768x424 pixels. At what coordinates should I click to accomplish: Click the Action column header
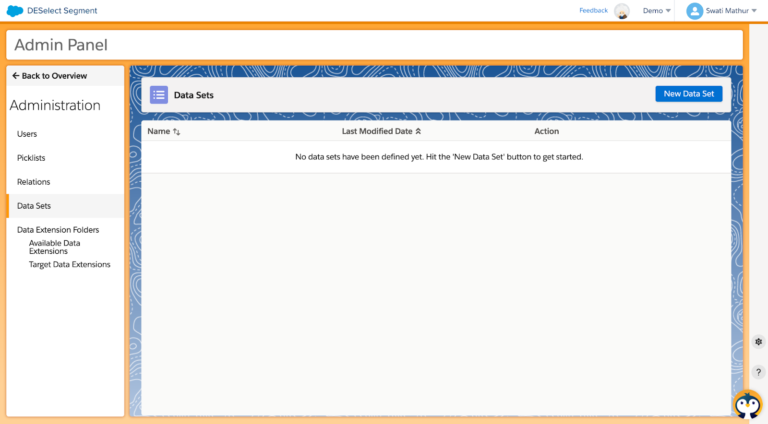tap(547, 131)
